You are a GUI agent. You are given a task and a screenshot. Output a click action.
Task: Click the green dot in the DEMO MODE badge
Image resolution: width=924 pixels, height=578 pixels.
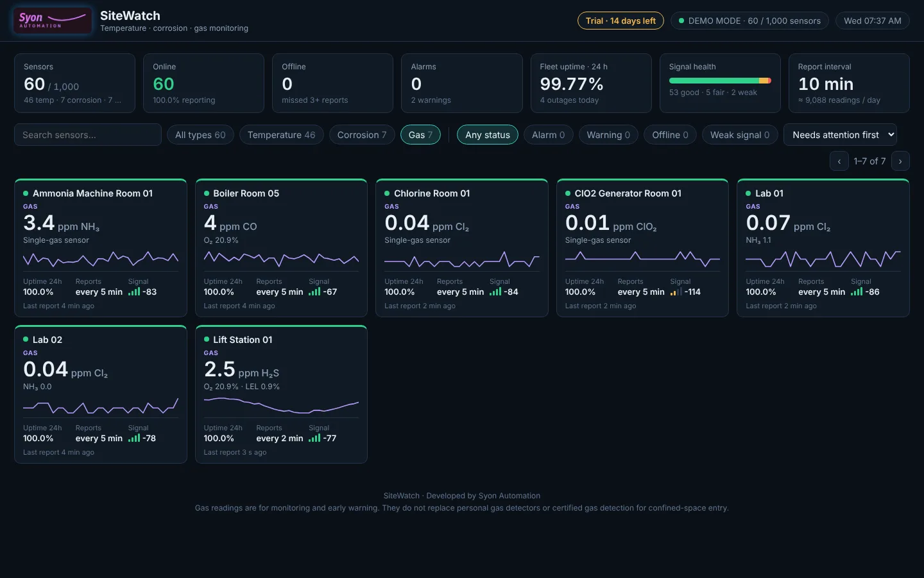tap(681, 21)
